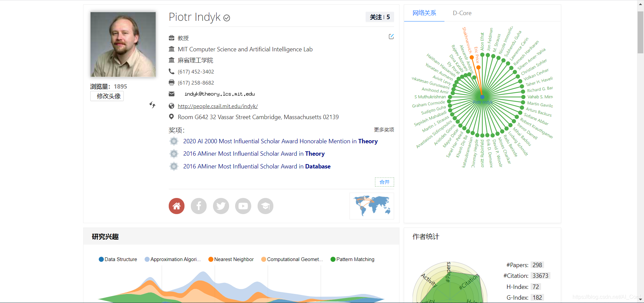
Task: Toggle Computational Geomet... legend item
Action: (x=292, y=259)
